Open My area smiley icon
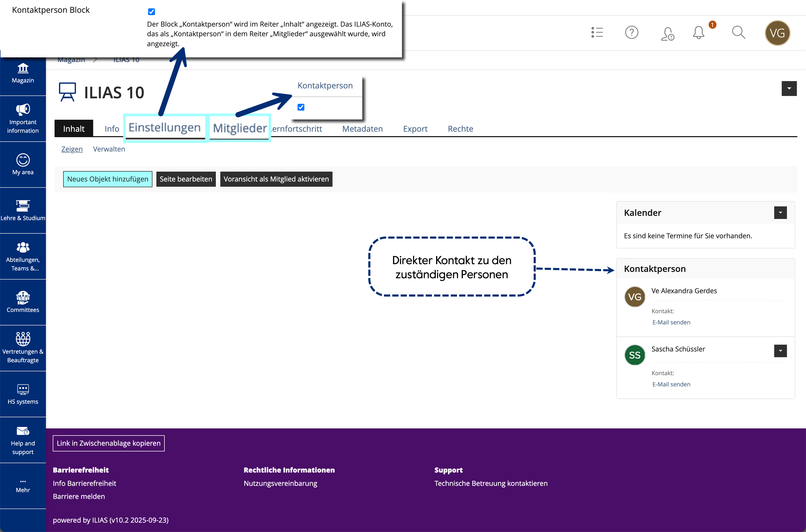The width and height of the screenshot is (806, 532). pyautogui.click(x=23, y=160)
